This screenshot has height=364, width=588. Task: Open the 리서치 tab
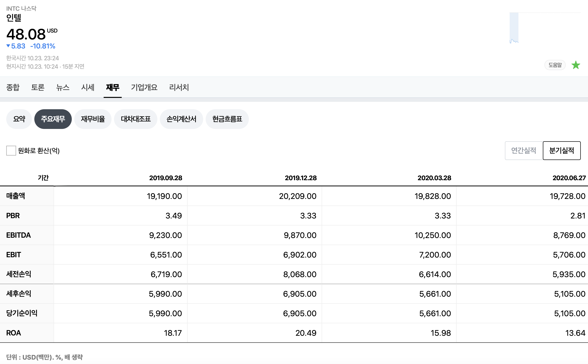179,87
